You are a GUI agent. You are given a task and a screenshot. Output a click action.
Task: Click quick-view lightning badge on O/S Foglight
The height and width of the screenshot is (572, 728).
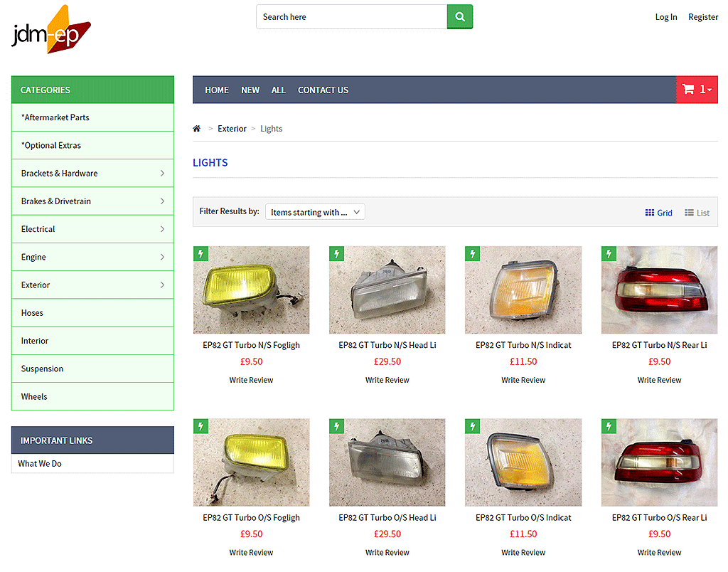coord(200,426)
